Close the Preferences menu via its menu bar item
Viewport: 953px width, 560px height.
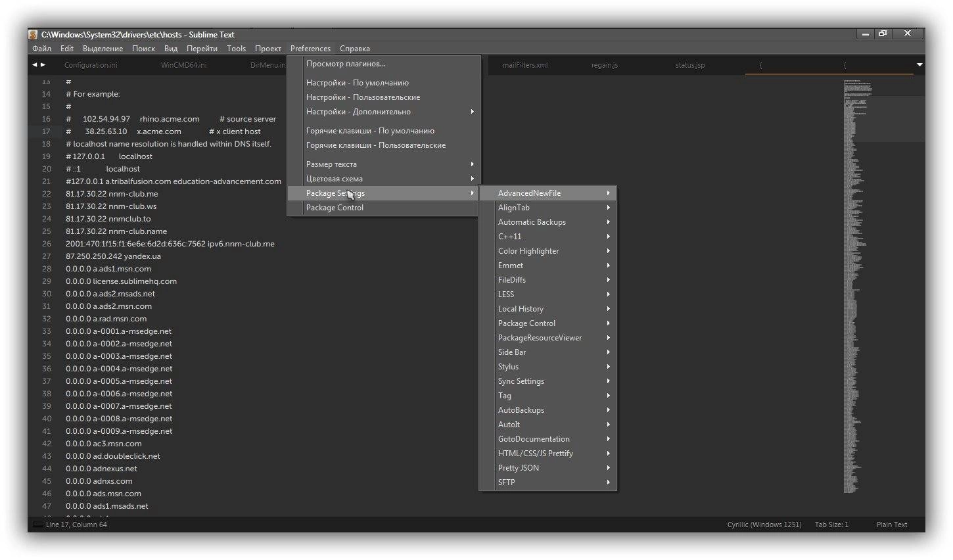[310, 49]
